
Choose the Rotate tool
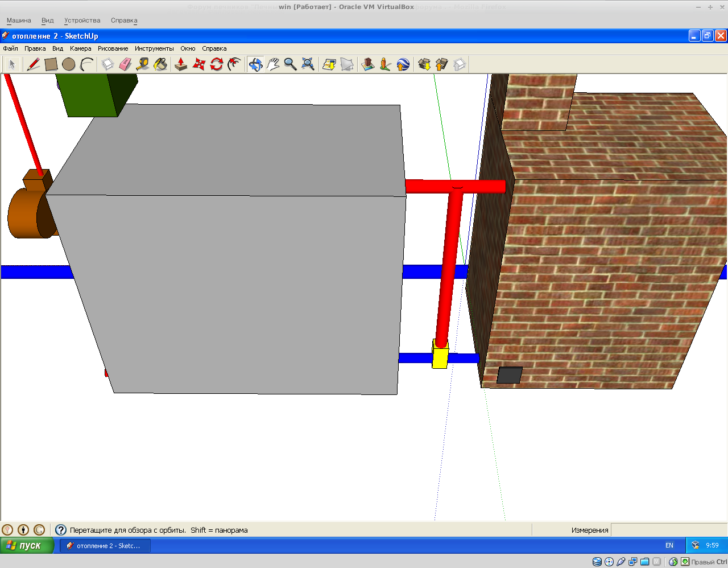coord(216,64)
